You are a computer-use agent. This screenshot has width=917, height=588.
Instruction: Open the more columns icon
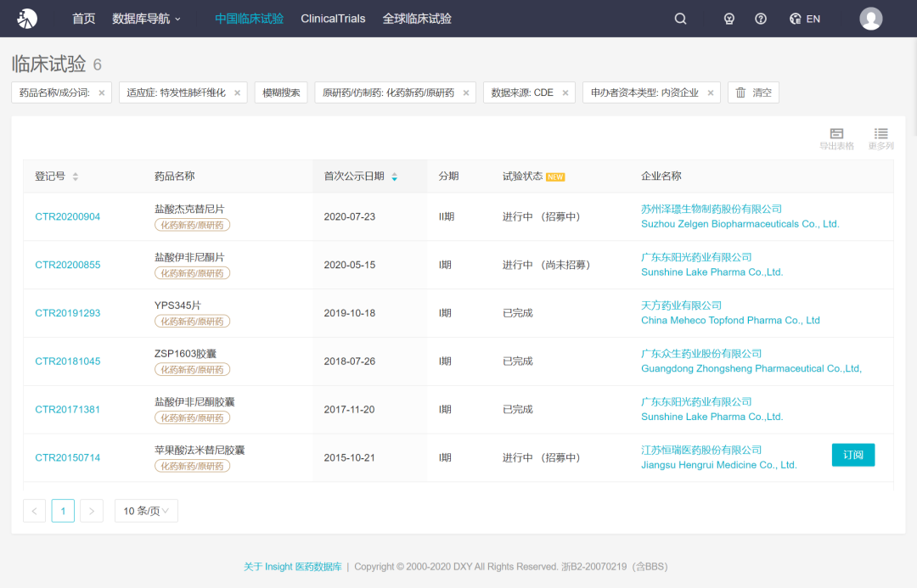[x=880, y=139]
